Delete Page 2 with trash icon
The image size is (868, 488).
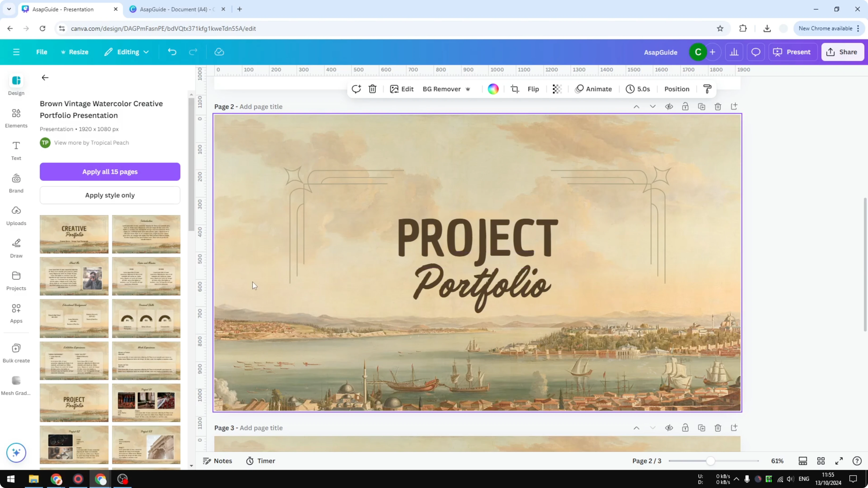point(718,106)
